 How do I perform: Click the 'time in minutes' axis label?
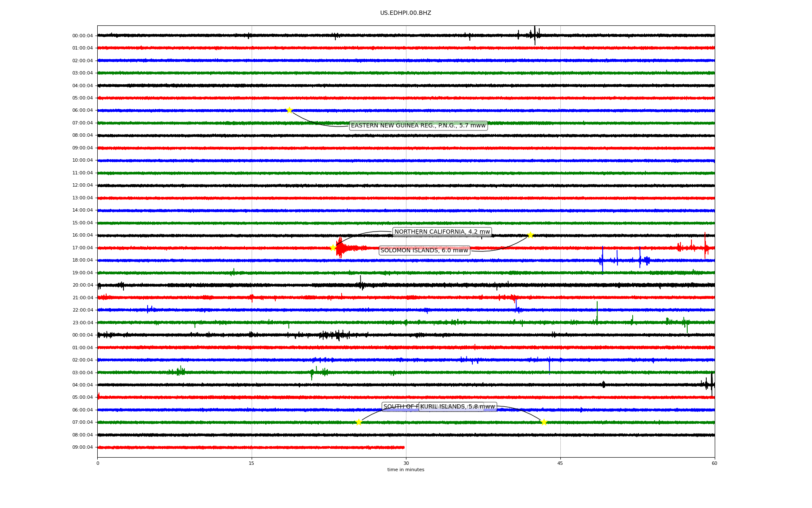coord(406,470)
